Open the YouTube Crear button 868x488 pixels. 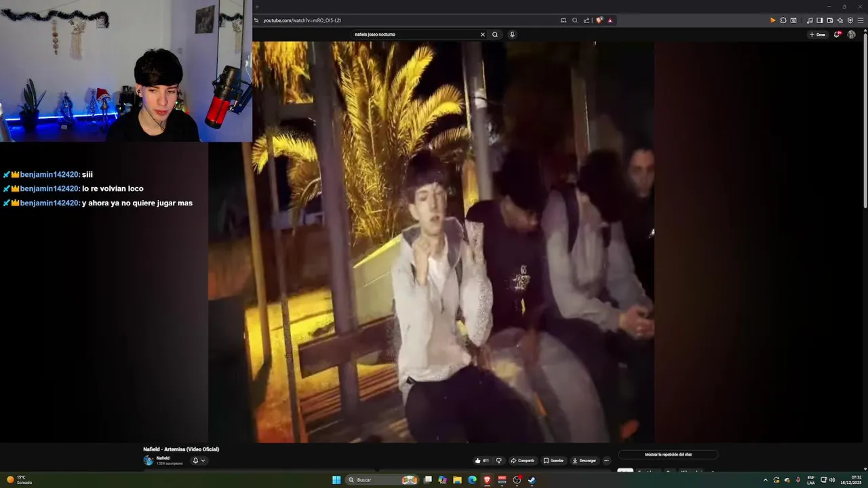tap(817, 35)
